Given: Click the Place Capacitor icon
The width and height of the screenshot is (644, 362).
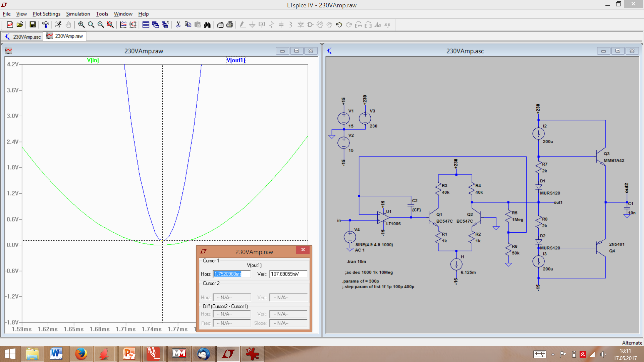Looking at the screenshot, I should pyautogui.click(x=281, y=24).
